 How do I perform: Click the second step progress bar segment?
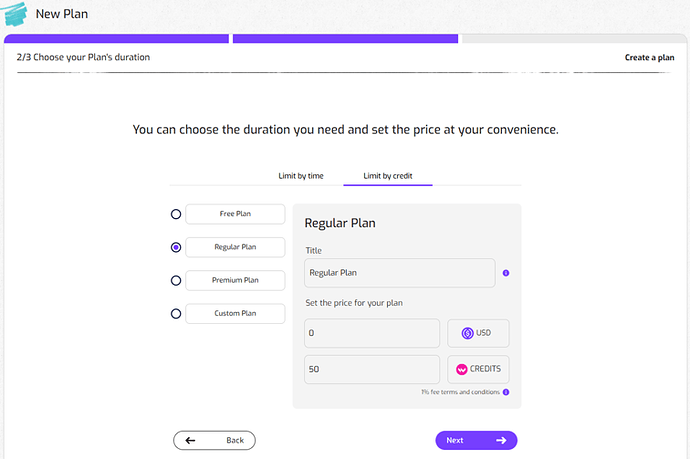[345, 39]
